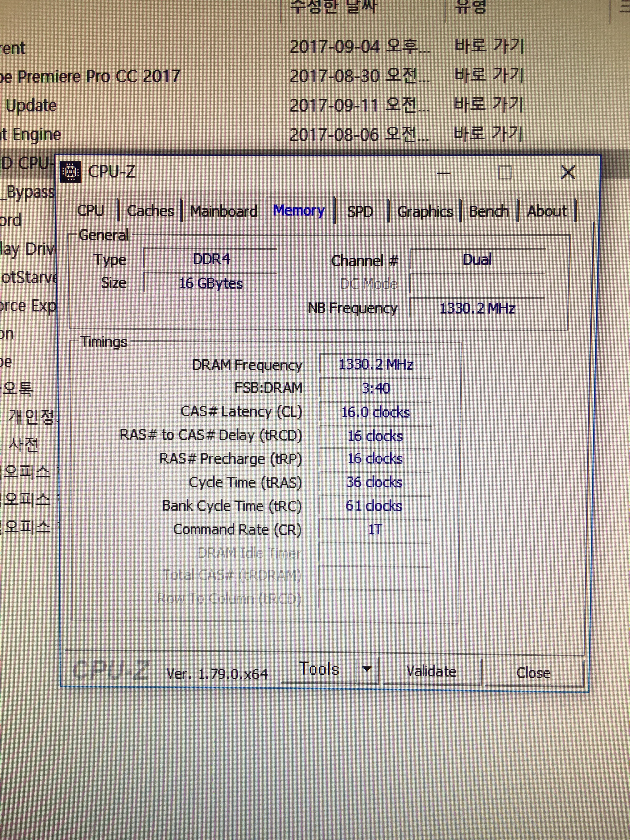Click the date 2017-08-30 in Explorer list
The height and width of the screenshot is (840, 630).
(x=334, y=76)
